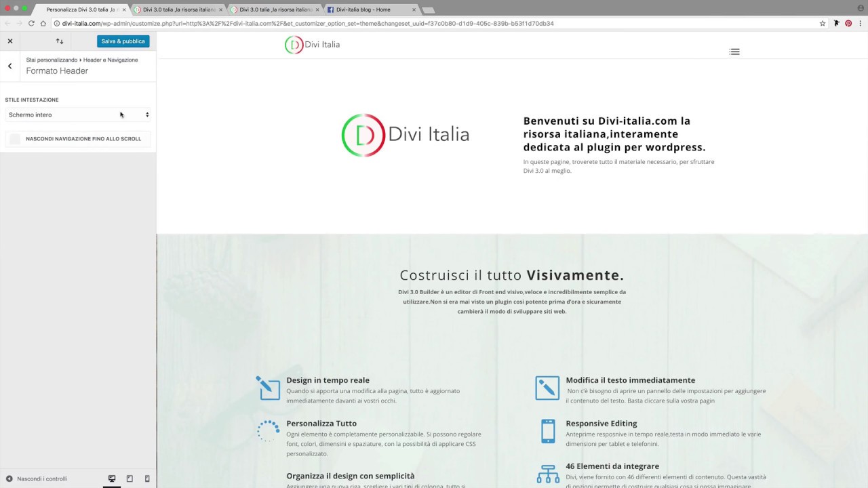Click the Design in tempo reale pencil icon
The image size is (868, 488).
click(268, 388)
